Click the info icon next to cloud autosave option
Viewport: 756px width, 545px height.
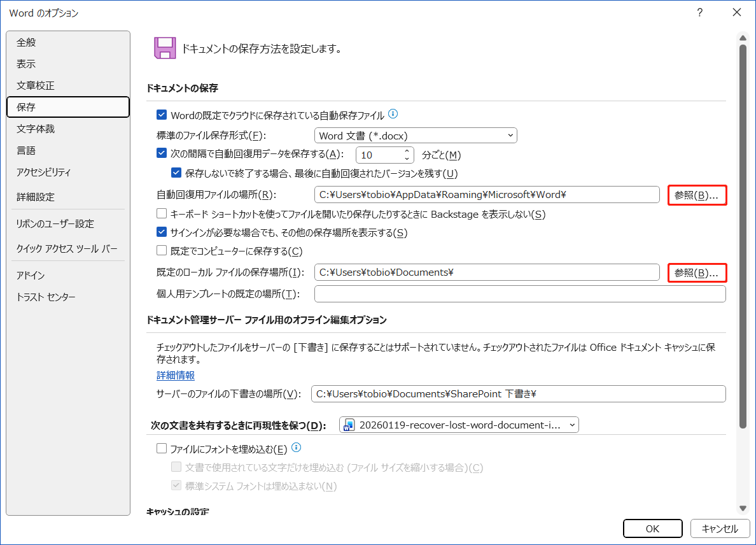tap(393, 115)
